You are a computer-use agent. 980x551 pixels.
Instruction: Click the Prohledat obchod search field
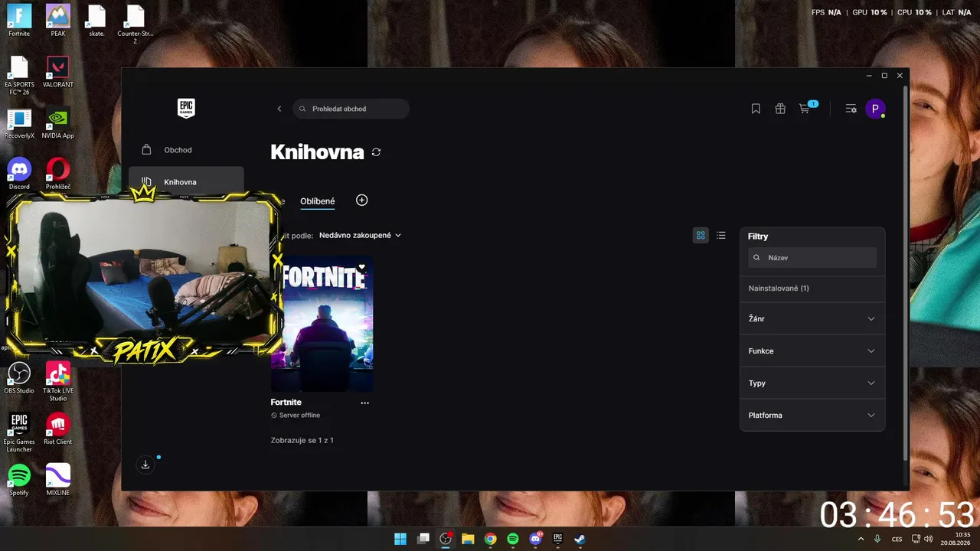point(351,109)
